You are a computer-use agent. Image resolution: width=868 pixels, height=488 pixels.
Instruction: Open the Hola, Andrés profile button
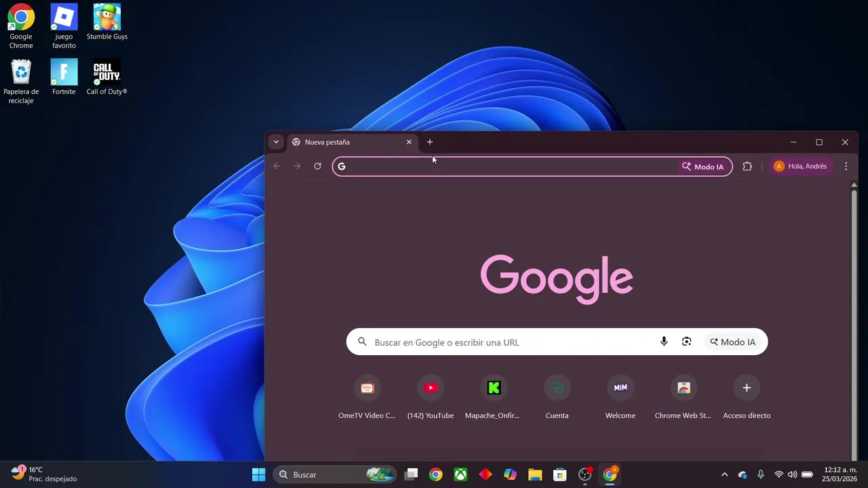pos(801,166)
